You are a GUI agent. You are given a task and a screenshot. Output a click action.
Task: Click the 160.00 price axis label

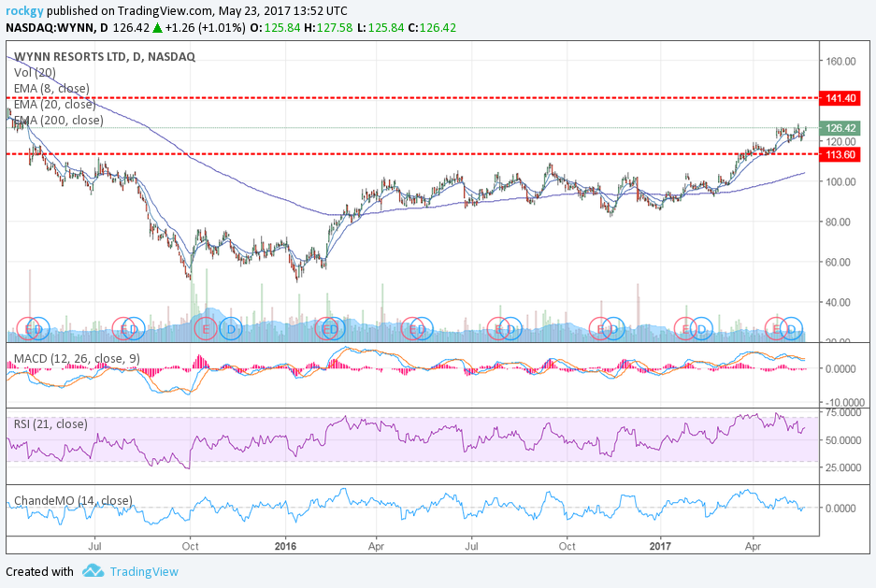pyautogui.click(x=840, y=61)
